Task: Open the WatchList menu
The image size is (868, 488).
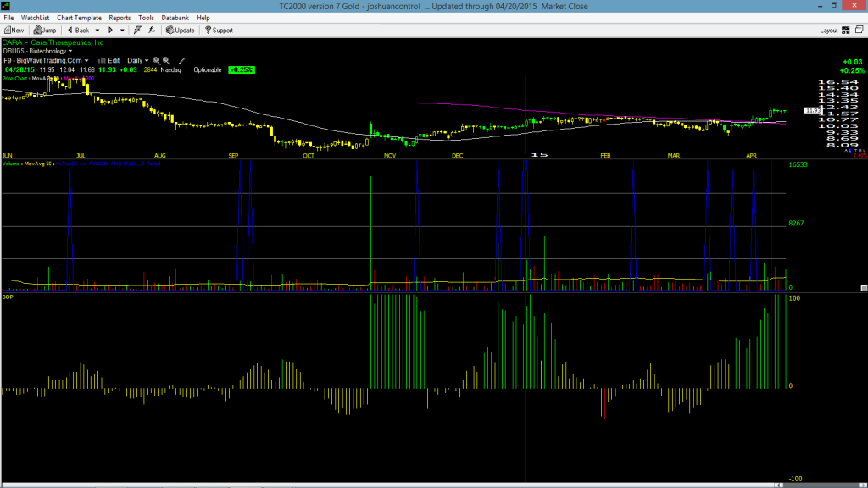Action: coord(35,18)
